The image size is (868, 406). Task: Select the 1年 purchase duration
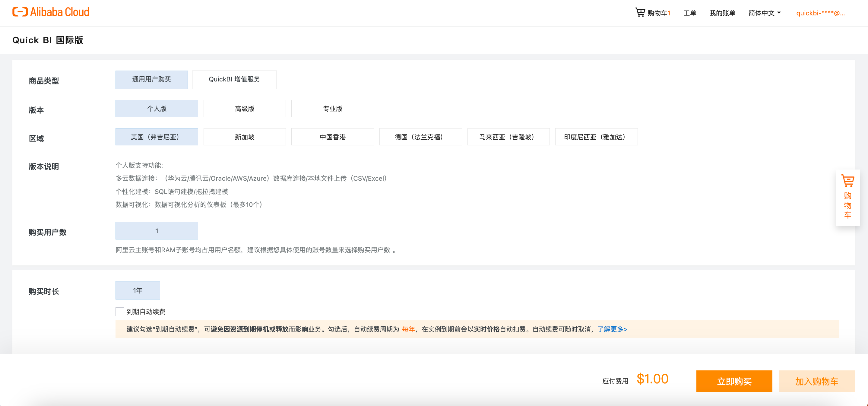click(138, 290)
